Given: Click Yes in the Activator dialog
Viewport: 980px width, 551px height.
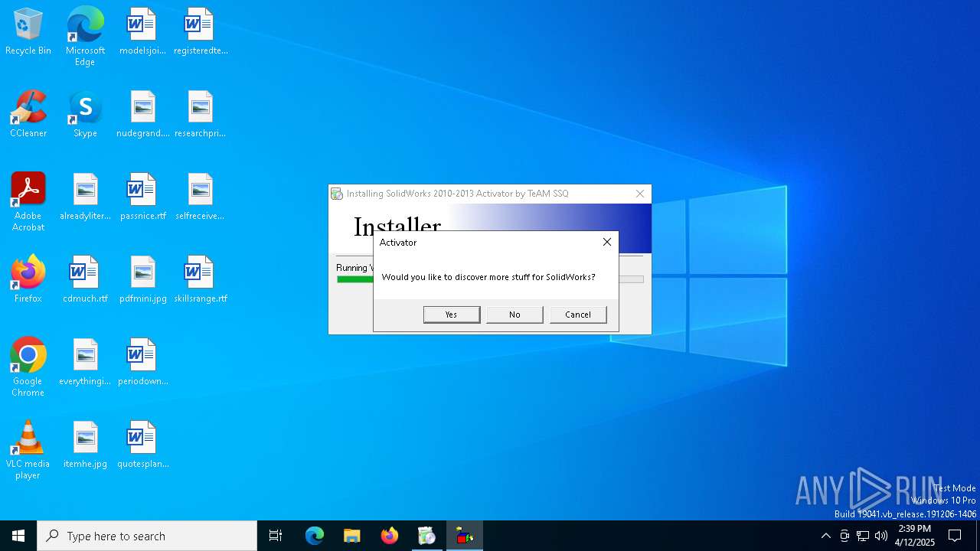Looking at the screenshot, I should click(452, 315).
